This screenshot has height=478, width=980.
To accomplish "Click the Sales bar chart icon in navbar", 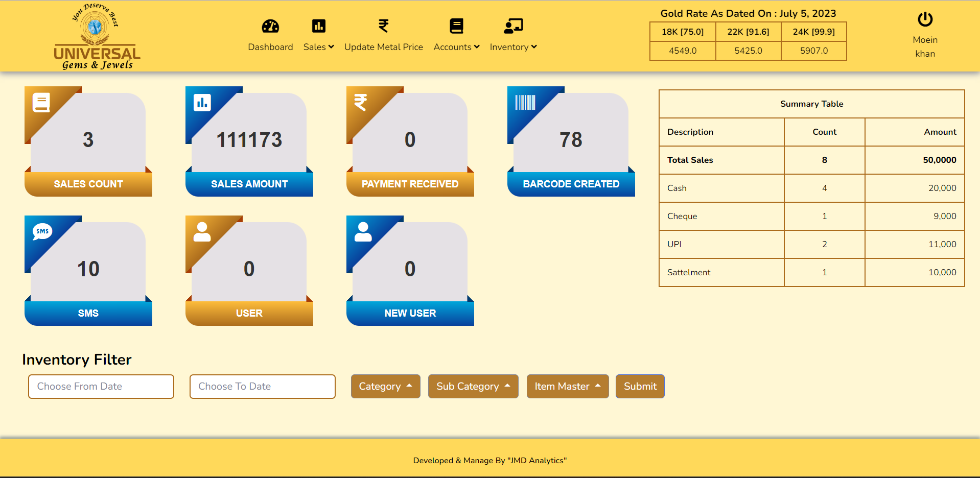I will pos(319,26).
